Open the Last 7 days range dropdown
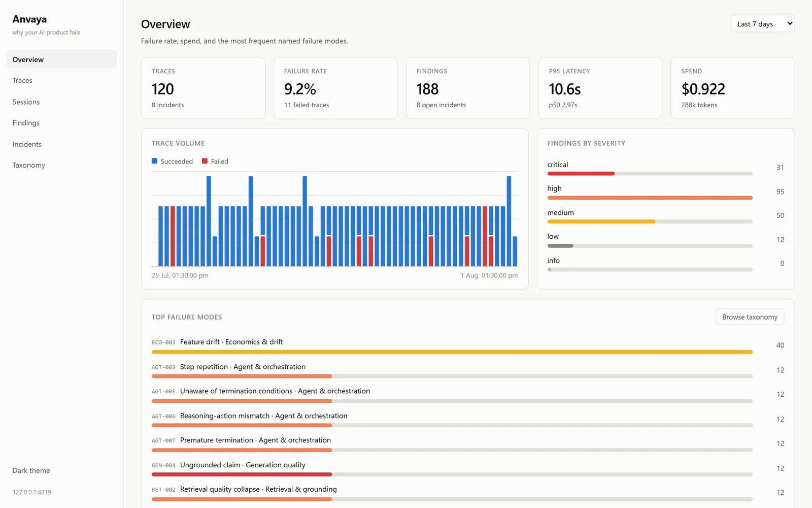812x508 pixels. tap(762, 24)
